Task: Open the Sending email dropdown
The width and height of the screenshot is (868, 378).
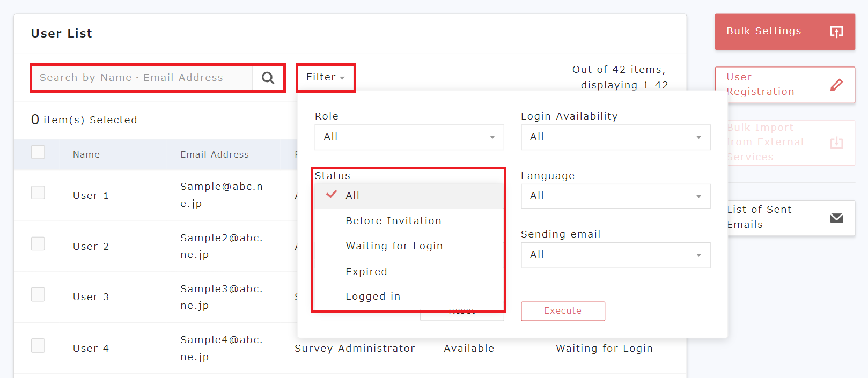Action: pyautogui.click(x=615, y=255)
